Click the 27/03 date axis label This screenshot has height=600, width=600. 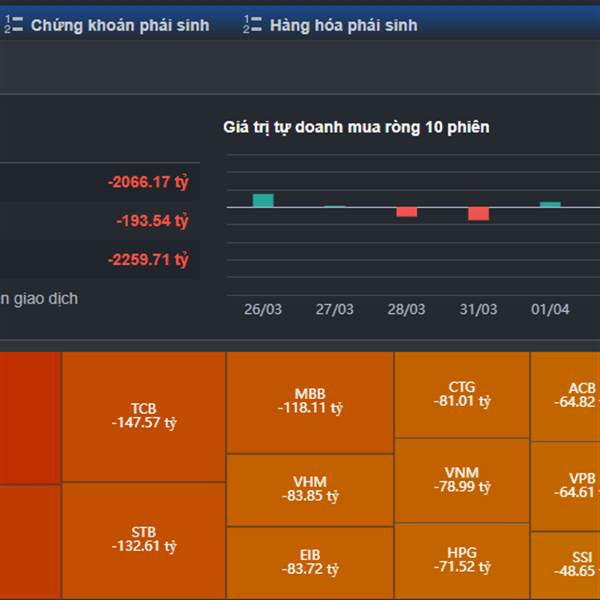[x=335, y=309]
